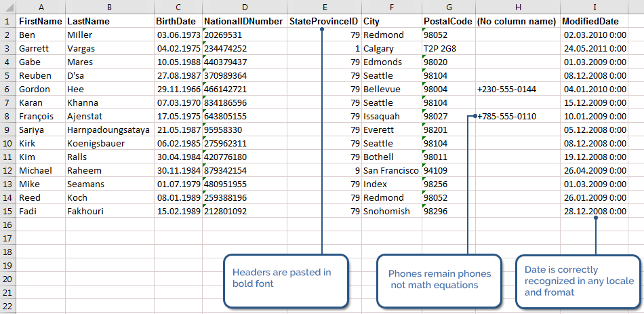Click the StateProvinceID header cell

[325, 22]
